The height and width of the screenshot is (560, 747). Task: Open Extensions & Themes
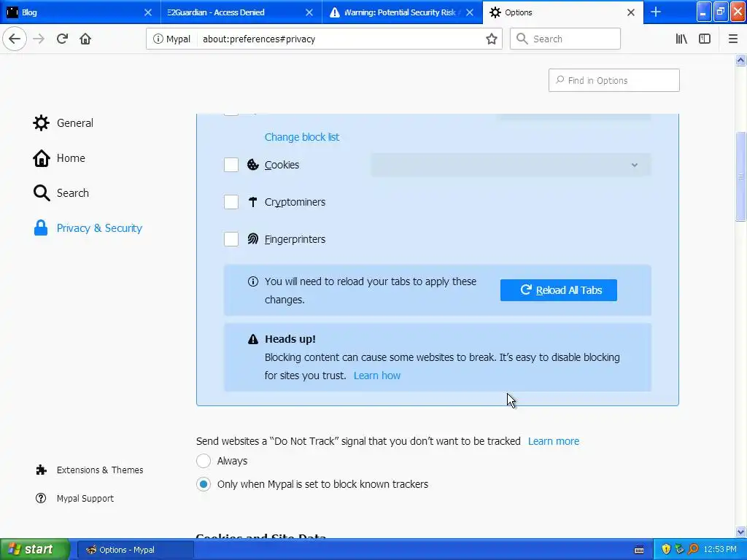99,470
